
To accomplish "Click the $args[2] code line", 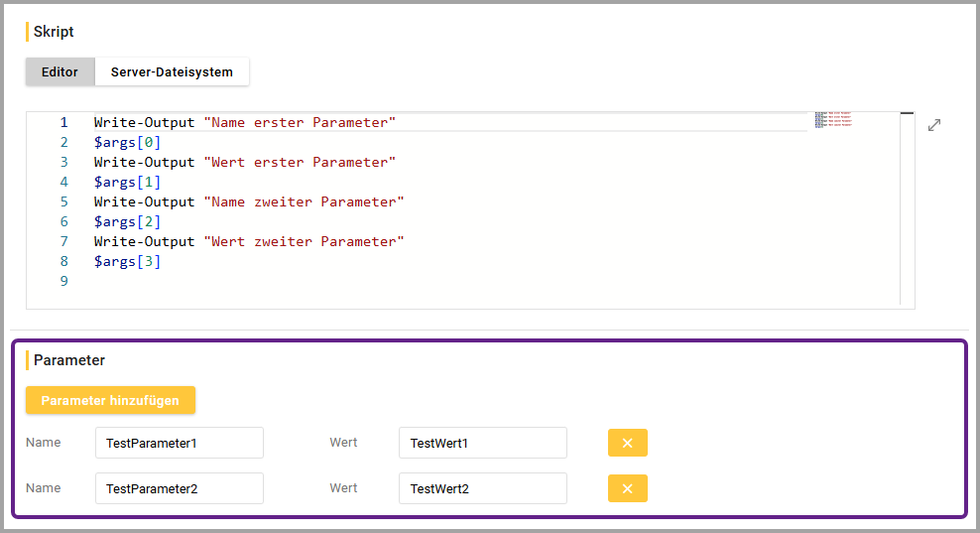I will pyautogui.click(x=128, y=222).
